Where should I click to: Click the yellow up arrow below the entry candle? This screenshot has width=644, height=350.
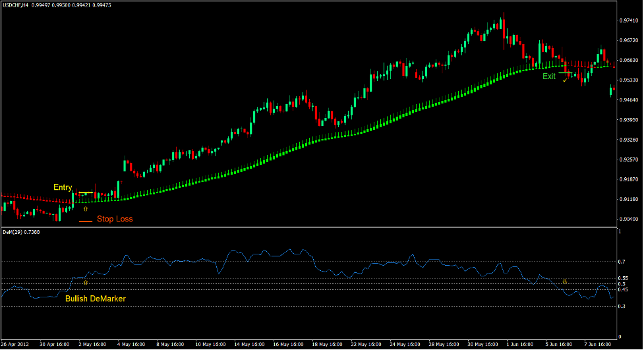point(86,209)
